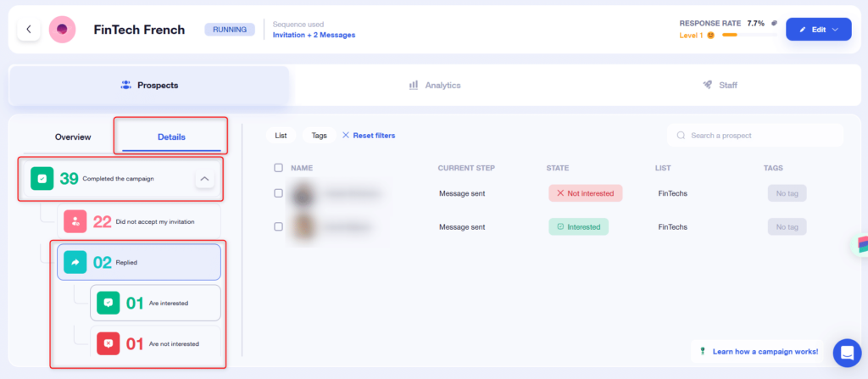Check the box for the Not interested prospect
Image resolution: width=868 pixels, height=379 pixels.
[x=278, y=193]
